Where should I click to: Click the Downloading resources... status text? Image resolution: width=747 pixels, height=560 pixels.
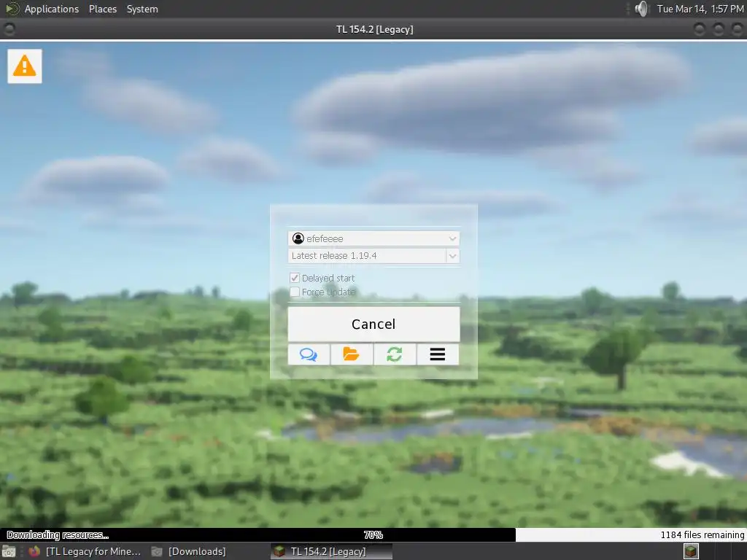click(58, 534)
